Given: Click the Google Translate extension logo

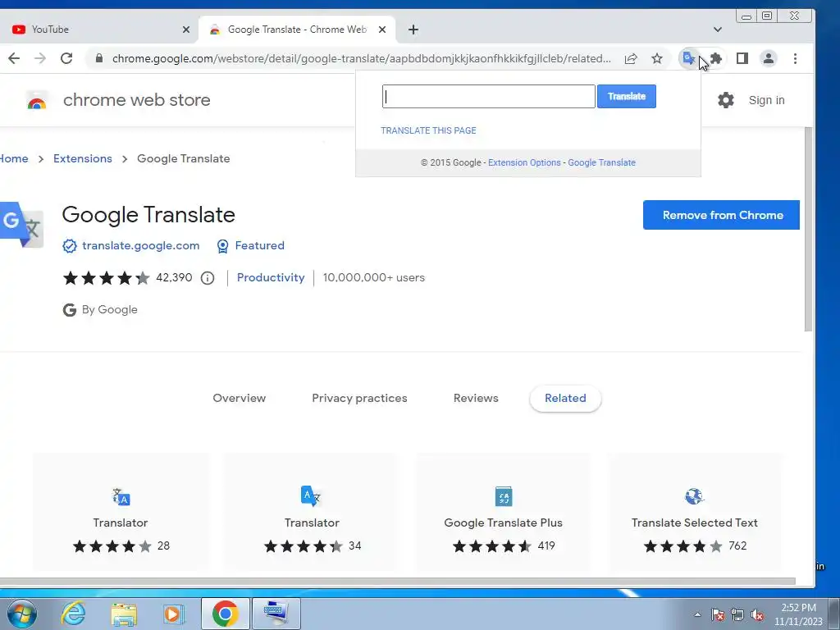Looking at the screenshot, I should 21,225.
